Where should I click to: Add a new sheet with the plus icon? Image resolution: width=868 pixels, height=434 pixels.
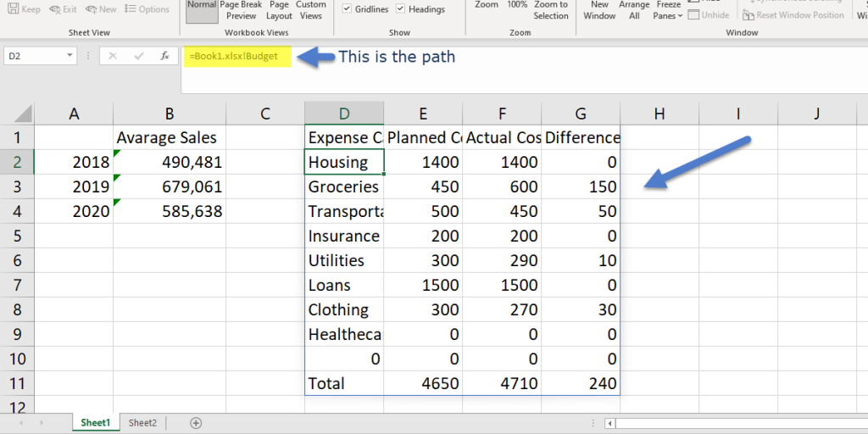coord(196,422)
